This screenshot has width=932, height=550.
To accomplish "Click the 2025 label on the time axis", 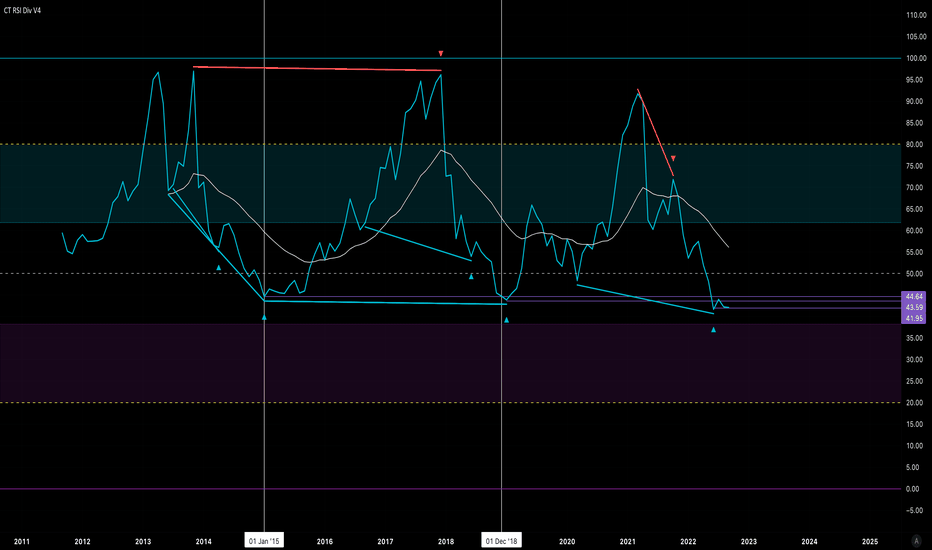I will coord(870,541).
